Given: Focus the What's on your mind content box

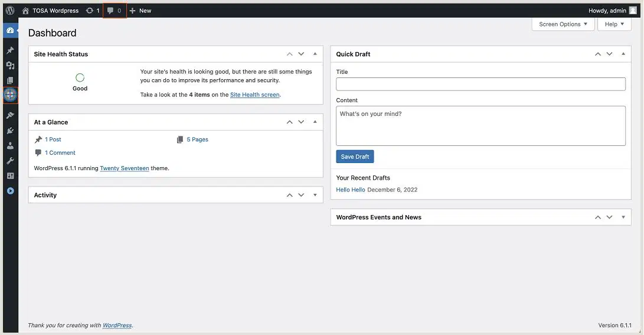Looking at the screenshot, I should tap(480, 126).
